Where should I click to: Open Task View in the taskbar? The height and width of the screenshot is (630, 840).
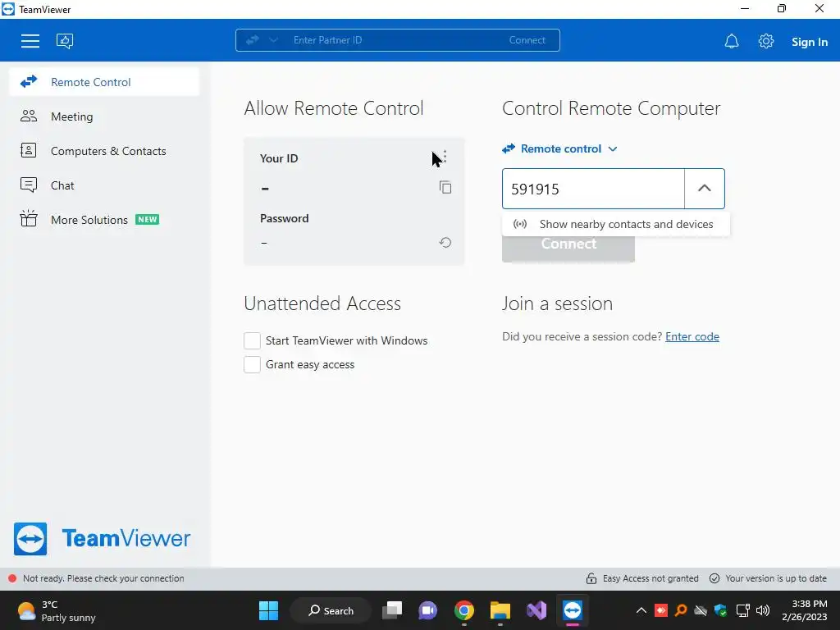click(x=392, y=610)
